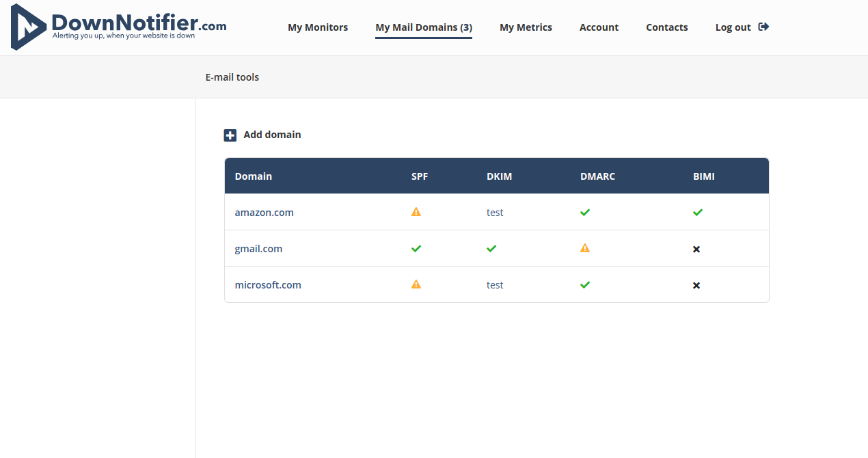Open the gmail.com domain
868x458 pixels.
pyautogui.click(x=258, y=249)
